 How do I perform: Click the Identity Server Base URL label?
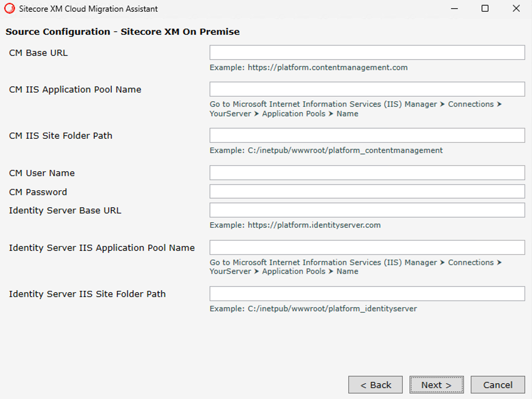[x=65, y=210]
